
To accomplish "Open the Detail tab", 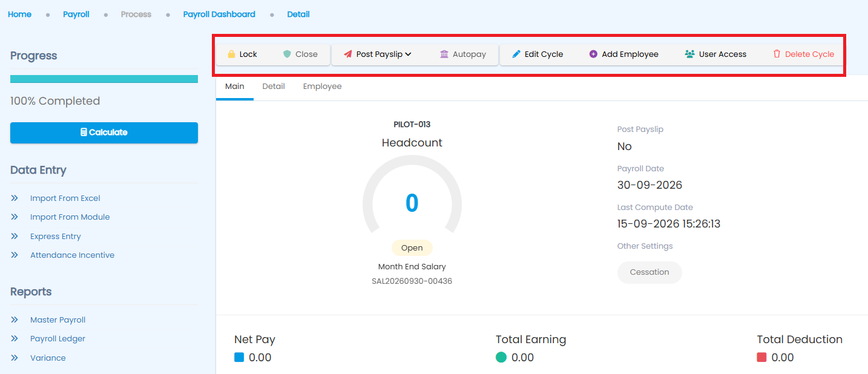I will coord(274,87).
